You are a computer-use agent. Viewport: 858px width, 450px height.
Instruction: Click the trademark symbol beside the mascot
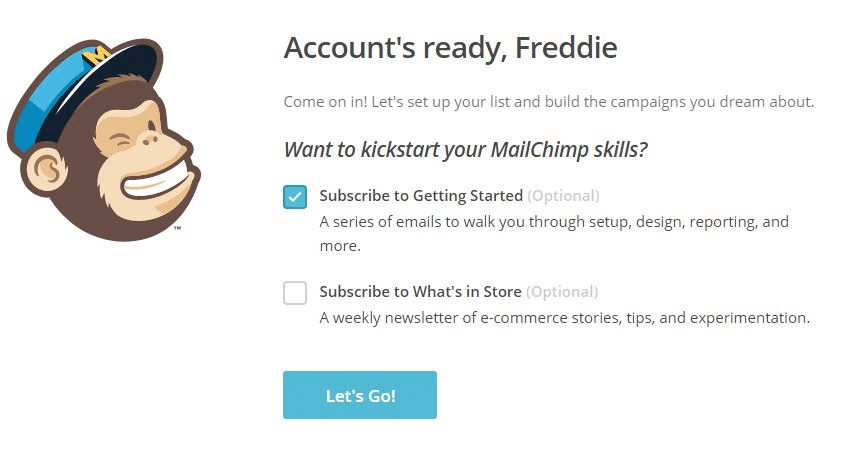177,229
